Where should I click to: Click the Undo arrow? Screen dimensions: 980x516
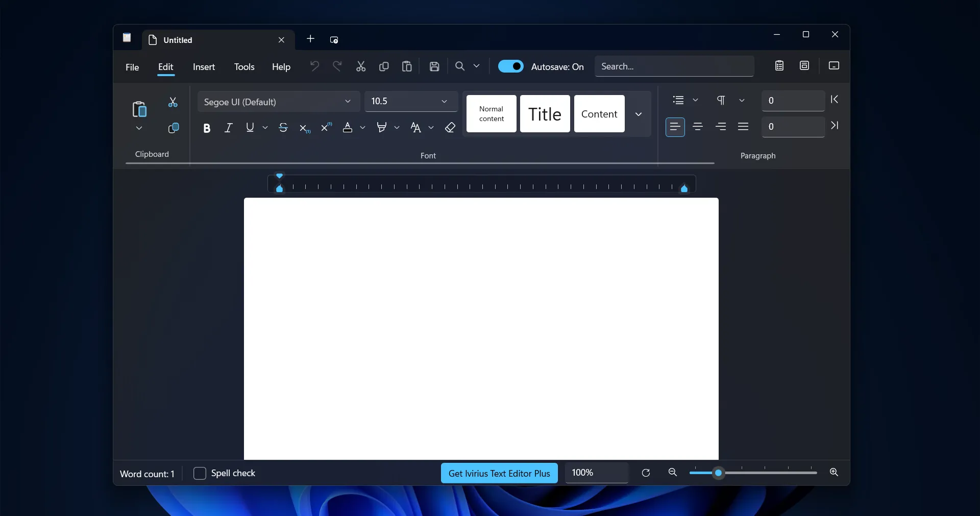point(314,66)
